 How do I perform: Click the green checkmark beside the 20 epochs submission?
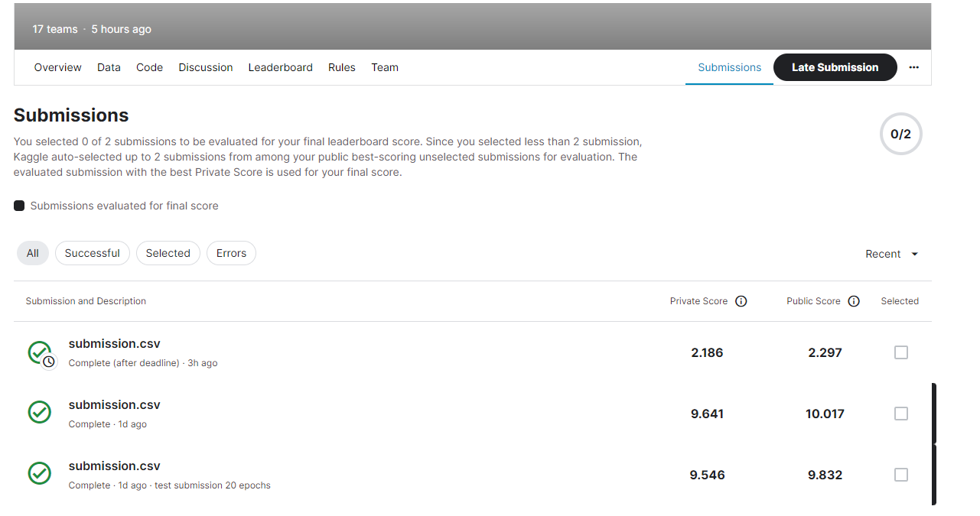point(39,474)
